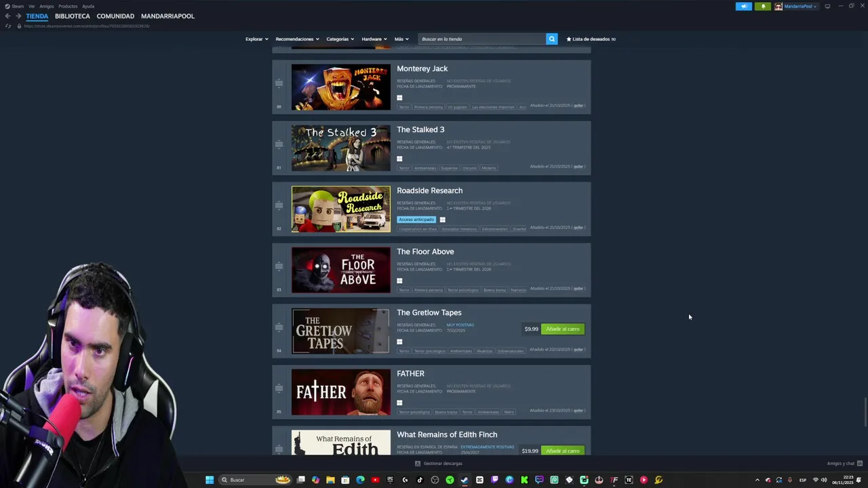Click the Windows platform icon for FATHER

tap(399, 403)
